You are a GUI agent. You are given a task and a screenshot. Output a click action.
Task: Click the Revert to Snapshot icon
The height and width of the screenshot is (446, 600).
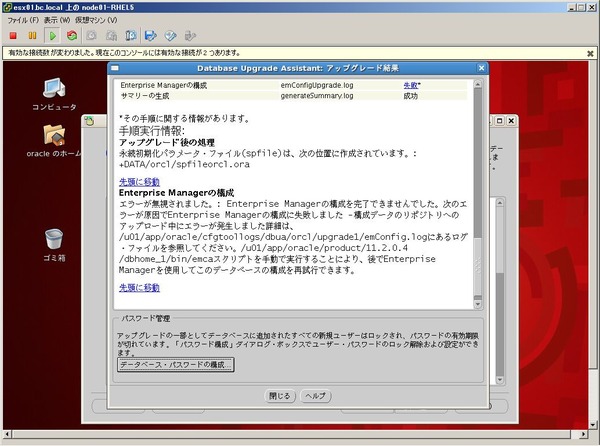111,36
